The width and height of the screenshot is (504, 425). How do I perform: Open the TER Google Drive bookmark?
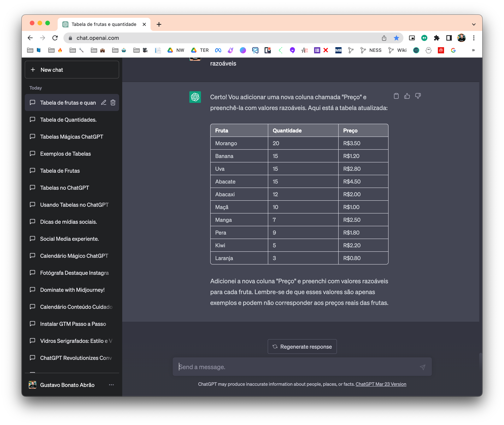(200, 50)
